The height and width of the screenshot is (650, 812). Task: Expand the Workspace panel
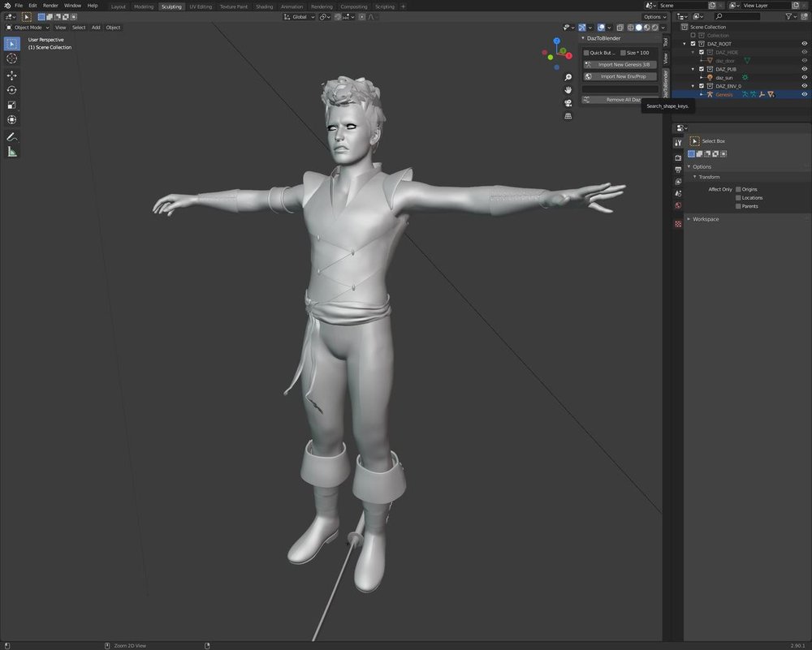pyautogui.click(x=706, y=219)
